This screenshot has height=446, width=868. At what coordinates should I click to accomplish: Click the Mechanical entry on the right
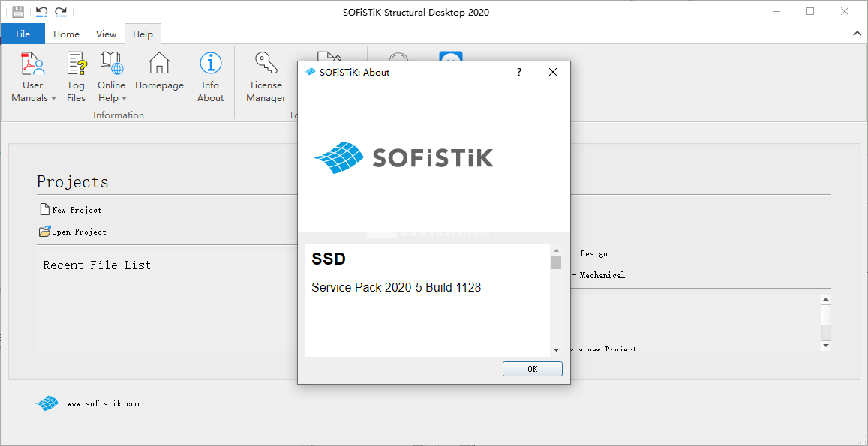602,275
